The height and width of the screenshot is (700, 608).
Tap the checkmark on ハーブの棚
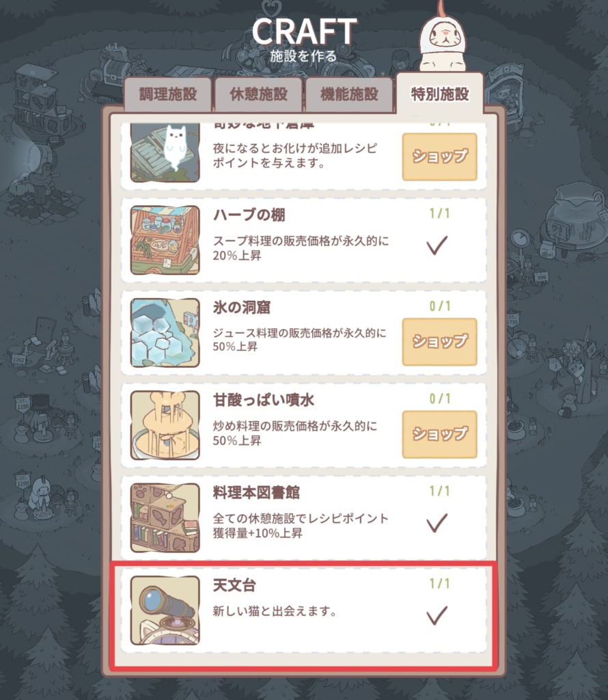(437, 245)
